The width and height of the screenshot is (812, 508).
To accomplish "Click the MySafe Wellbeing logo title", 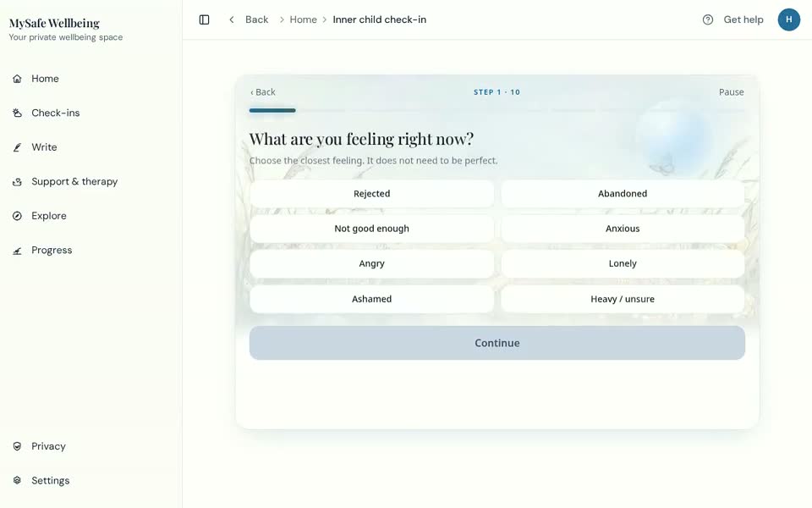I will 54,24.
